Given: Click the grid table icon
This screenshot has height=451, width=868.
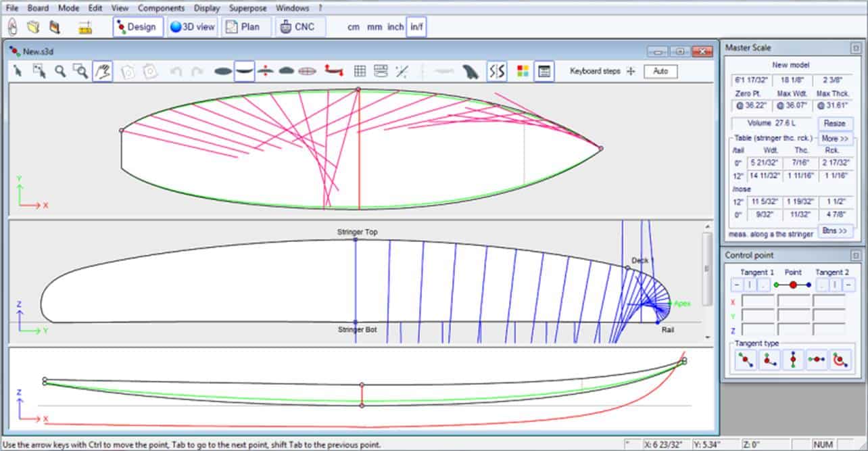Looking at the screenshot, I should click(360, 71).
